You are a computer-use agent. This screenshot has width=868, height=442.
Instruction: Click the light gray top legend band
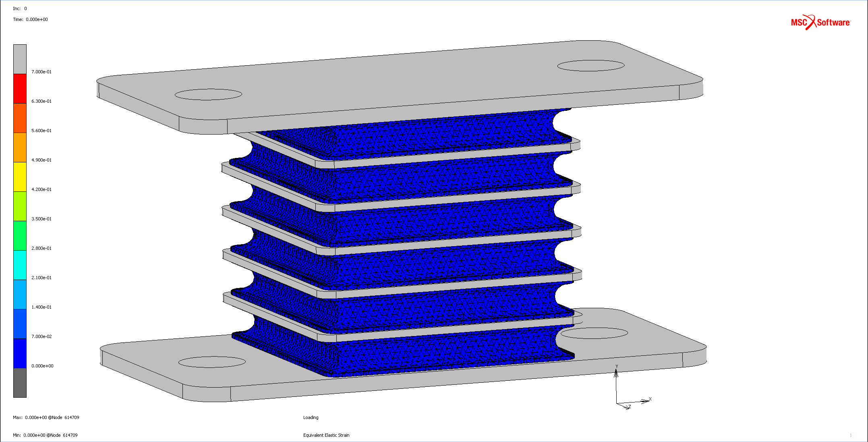pyautogui.click(x=20, y=59)
